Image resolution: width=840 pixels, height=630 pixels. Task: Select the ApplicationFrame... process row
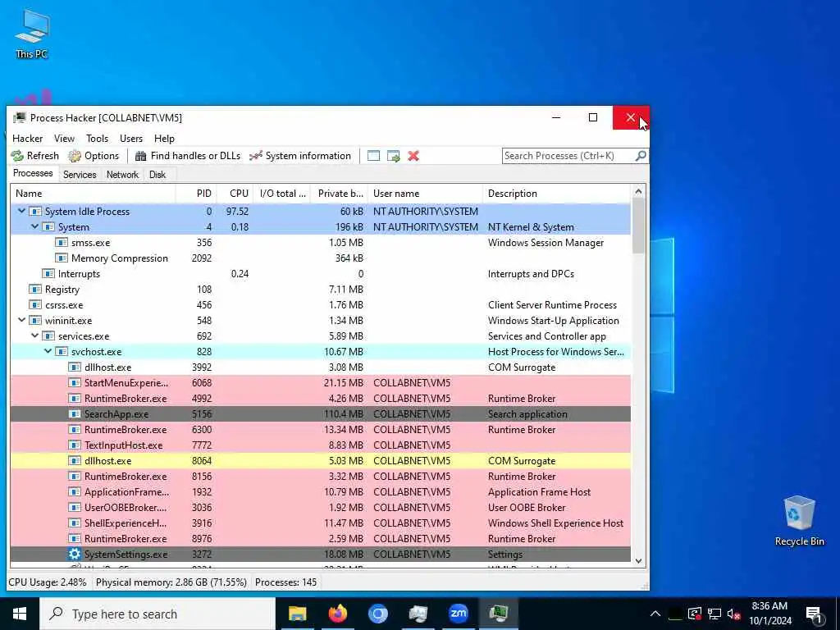[x=321, y=492]
